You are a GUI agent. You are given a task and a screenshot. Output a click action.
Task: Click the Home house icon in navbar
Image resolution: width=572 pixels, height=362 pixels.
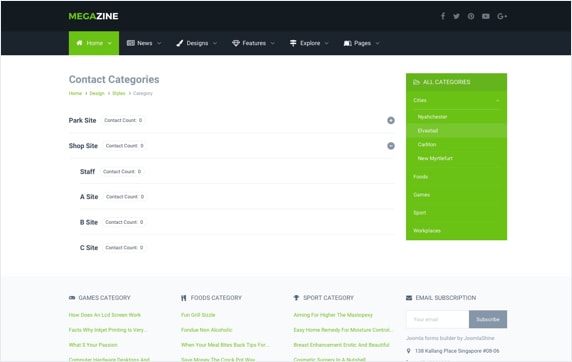(x=79, y=43)
